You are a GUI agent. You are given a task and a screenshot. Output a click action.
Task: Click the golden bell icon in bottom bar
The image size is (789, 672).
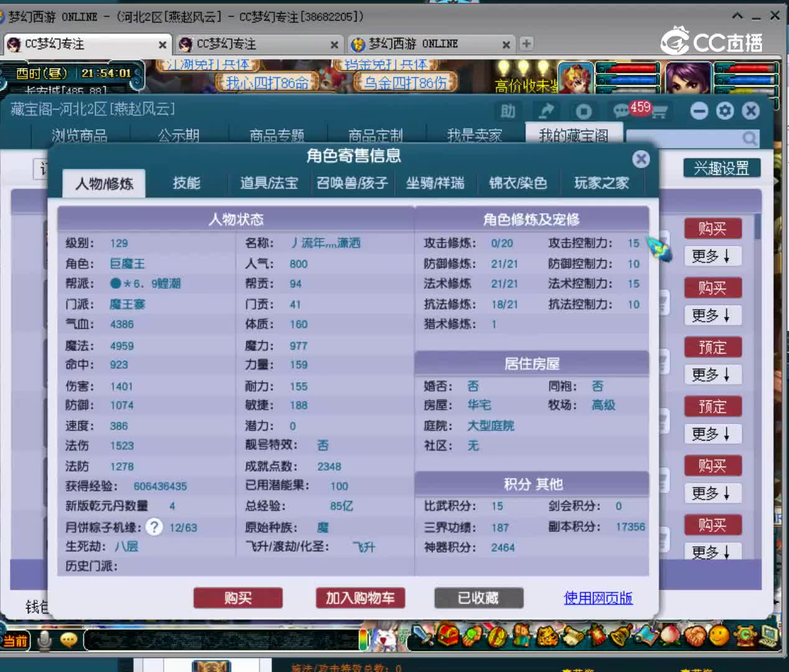[x=622, y=636]
